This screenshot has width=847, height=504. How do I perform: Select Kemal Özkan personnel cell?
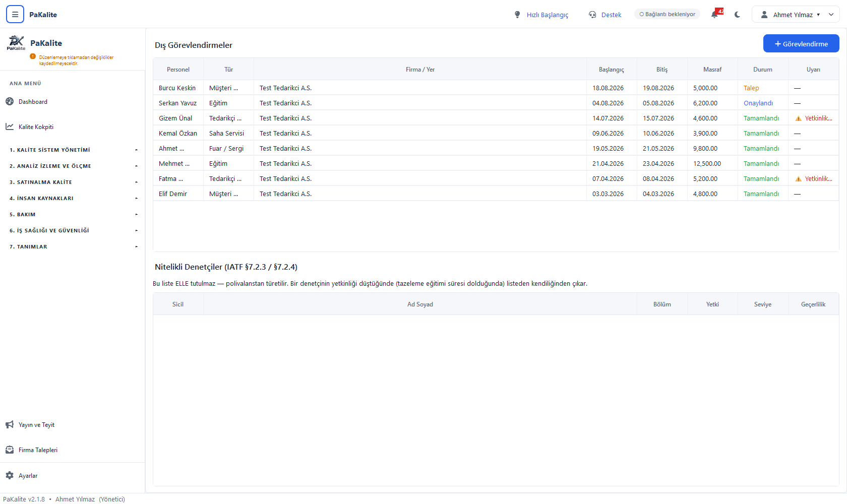tap(178, 133)
